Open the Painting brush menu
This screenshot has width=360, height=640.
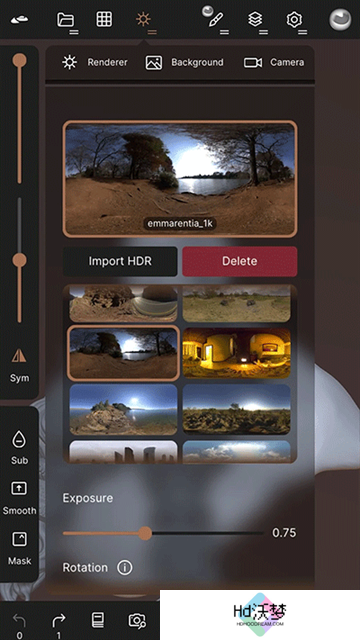(216, 19)
